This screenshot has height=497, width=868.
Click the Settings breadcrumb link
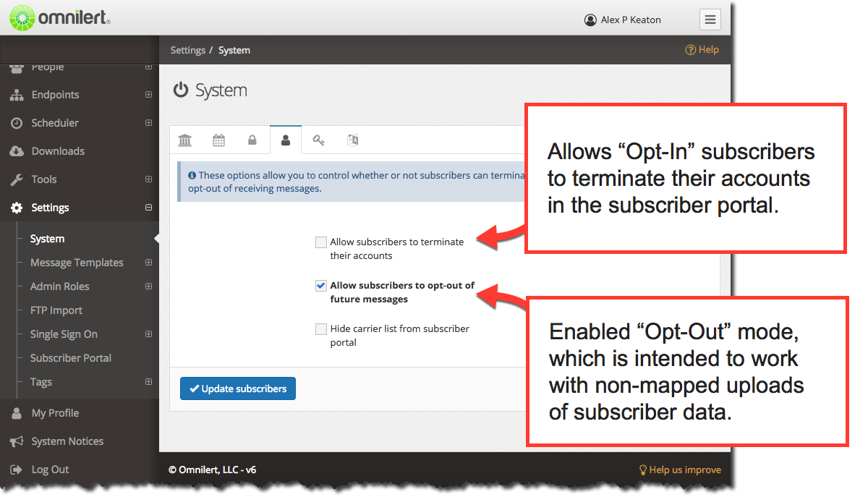tap(188, 50)
